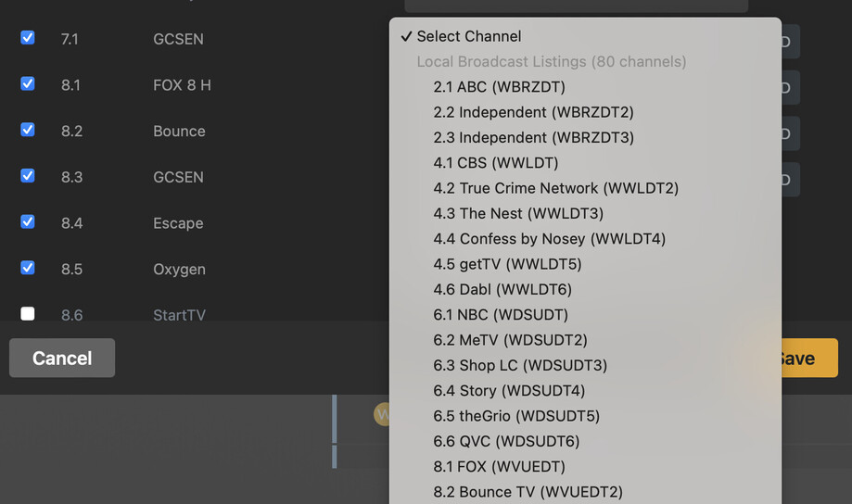Select 2.1 ABC (WBRZDT) from the list
Viewport: 852px width, 504px height.
[x=499, y=87]
